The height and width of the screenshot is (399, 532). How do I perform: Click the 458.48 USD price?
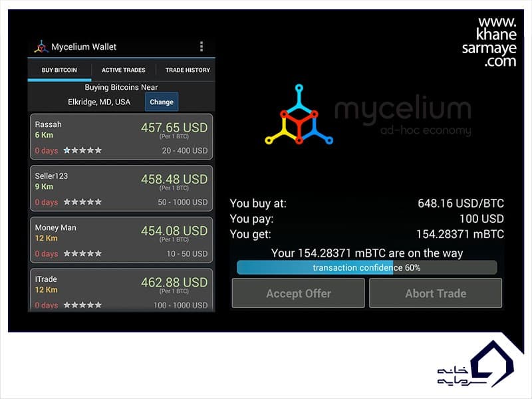click(x=174, y=179)
